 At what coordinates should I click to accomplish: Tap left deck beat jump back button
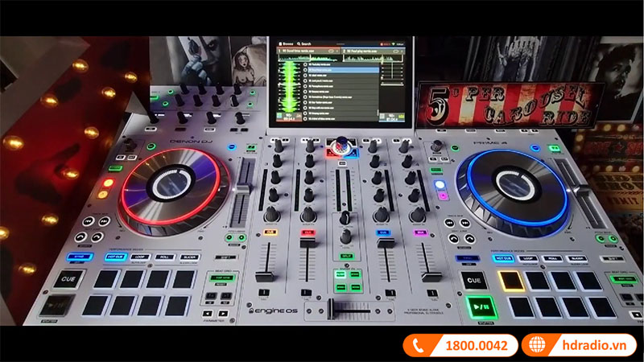(80, 237)
